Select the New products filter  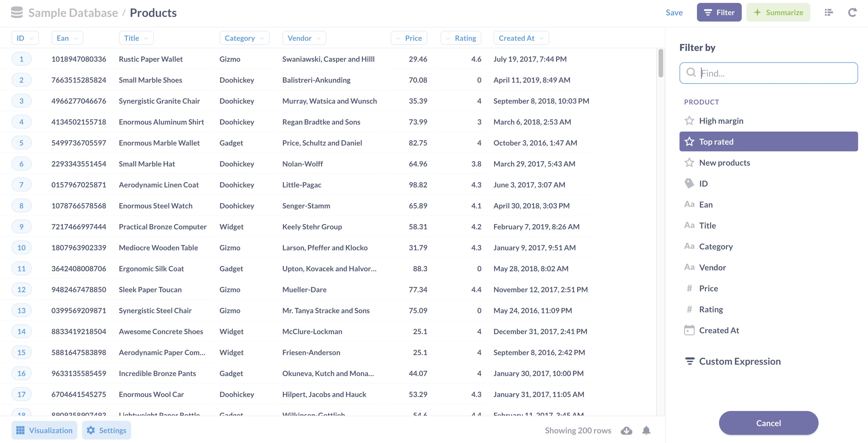coord(725,162)
